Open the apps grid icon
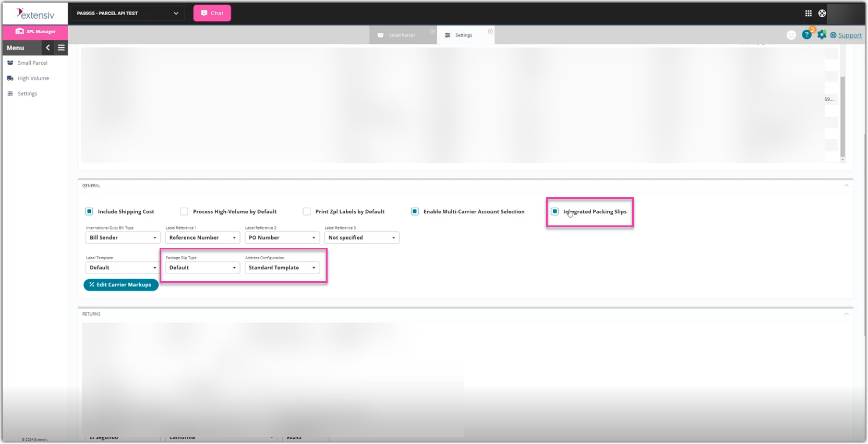This screenshot has width=868, height=444. click(x=808, y=14)
